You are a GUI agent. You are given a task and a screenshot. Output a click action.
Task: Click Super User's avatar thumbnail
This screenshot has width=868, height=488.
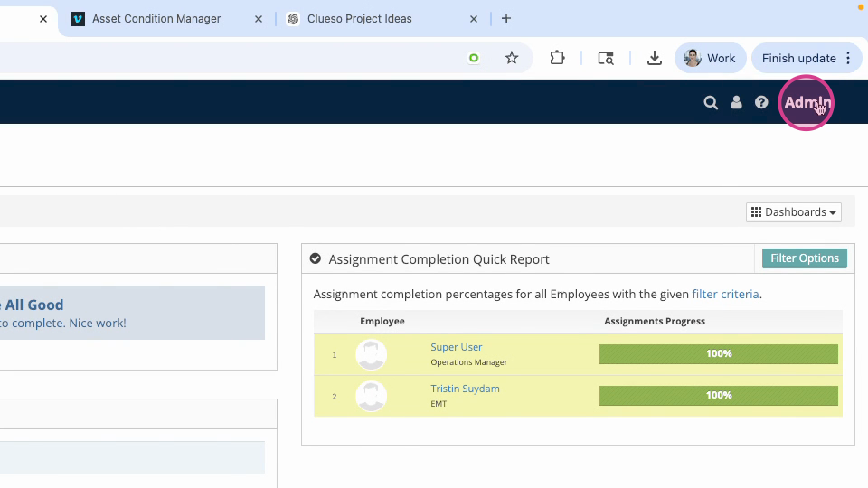click(371, 354)
